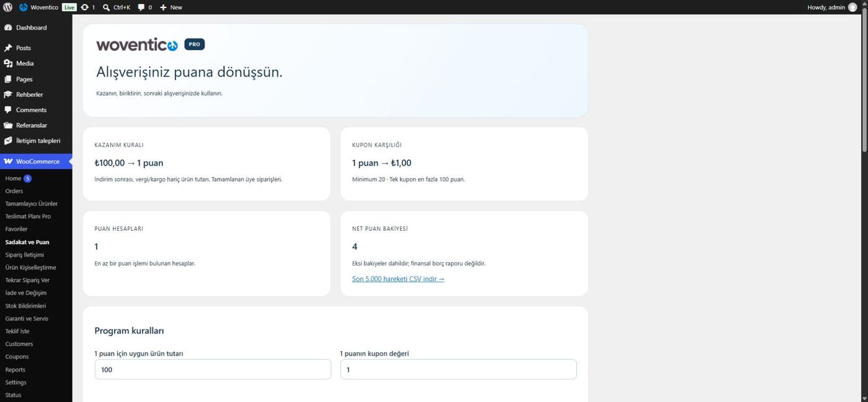Open the Favoriler submenu

(16, 229)
